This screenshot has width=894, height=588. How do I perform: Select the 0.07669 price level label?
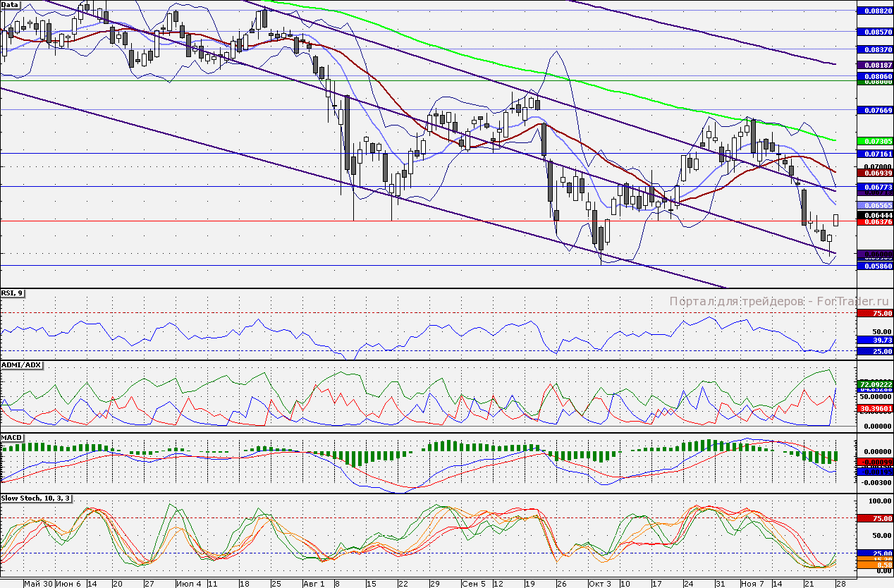coord(874,111)
